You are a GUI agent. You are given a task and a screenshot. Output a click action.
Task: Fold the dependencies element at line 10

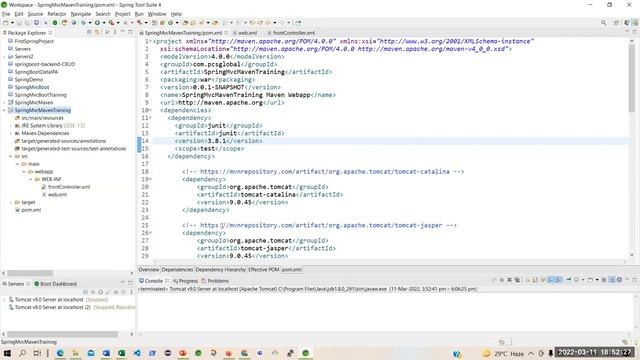150,110
